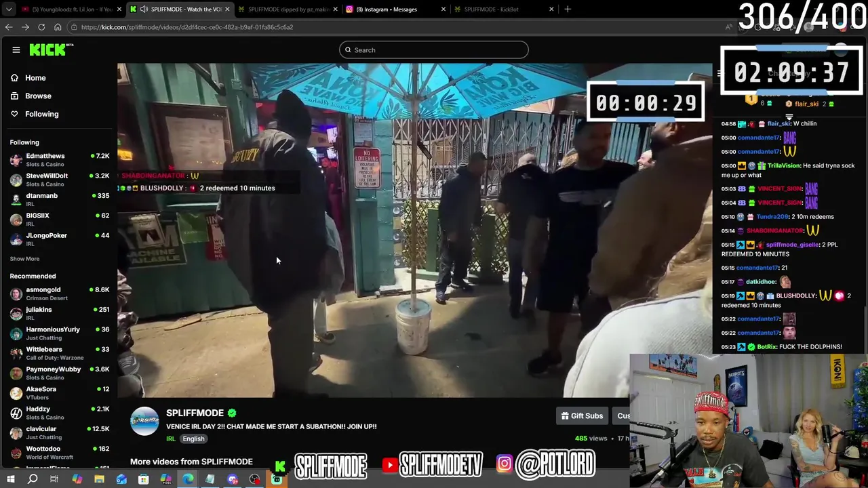Reload the page with the refresh icon
Image resolution: width=868 pixels, height=488 pixels.
41,27
